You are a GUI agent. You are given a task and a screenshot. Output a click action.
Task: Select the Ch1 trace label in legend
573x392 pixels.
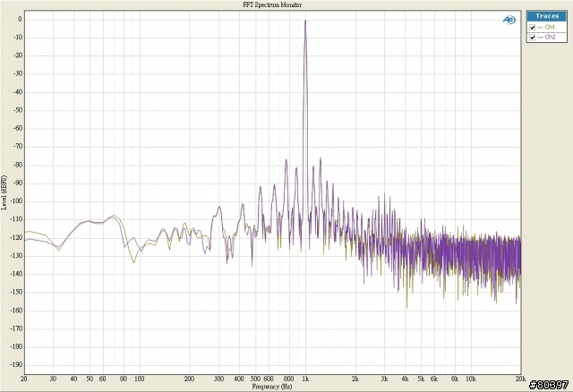coord(550,27)
